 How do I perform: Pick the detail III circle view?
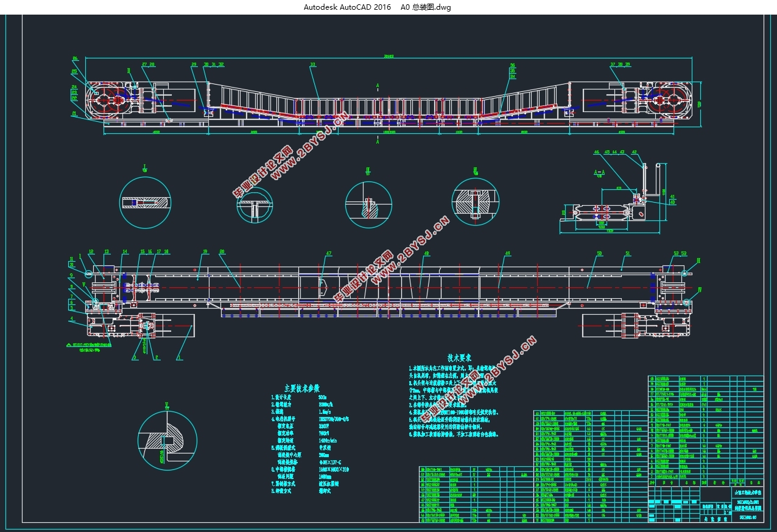(368, 205)
